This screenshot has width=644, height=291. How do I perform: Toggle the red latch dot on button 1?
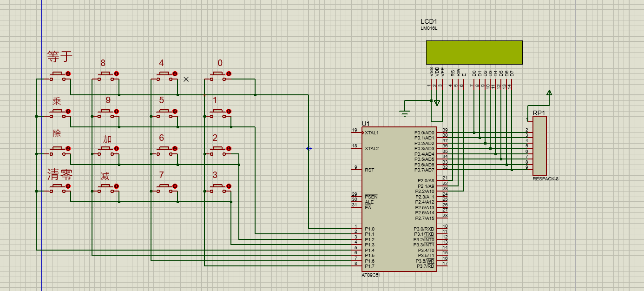pos(229,111)
